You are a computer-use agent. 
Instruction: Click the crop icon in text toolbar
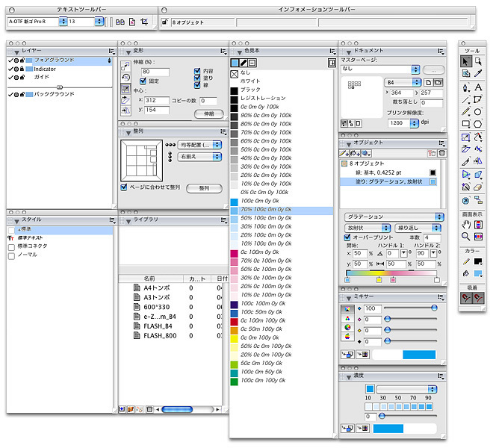[144, 22]
